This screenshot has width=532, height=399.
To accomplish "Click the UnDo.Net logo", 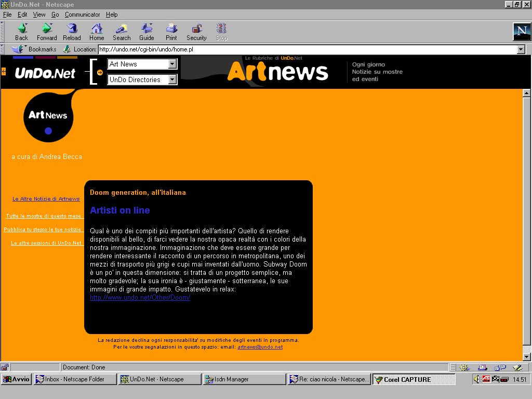I will point(45,73).
